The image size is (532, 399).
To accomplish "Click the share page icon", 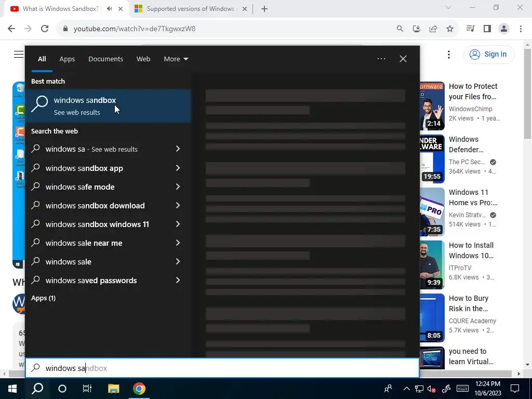I will 433,29.
